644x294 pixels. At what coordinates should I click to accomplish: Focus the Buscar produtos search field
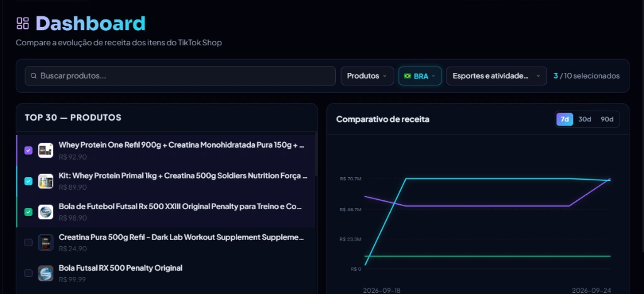pos(180,76)
